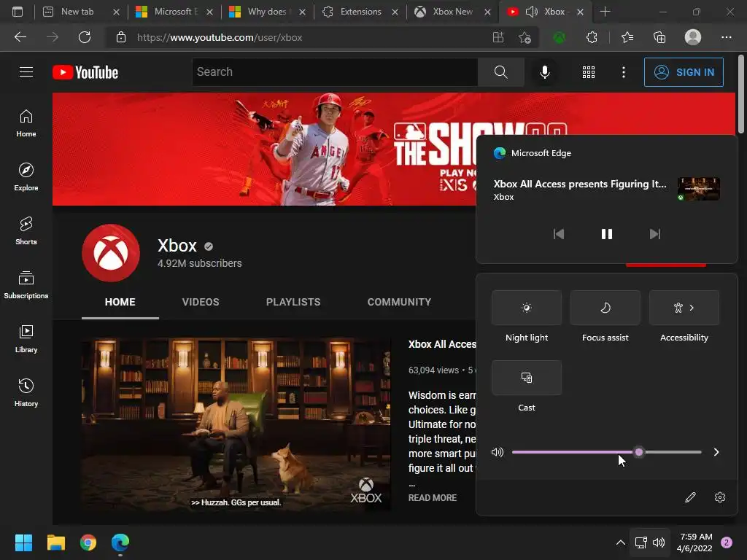Open Xbox All Access video title link

(442, 344)
